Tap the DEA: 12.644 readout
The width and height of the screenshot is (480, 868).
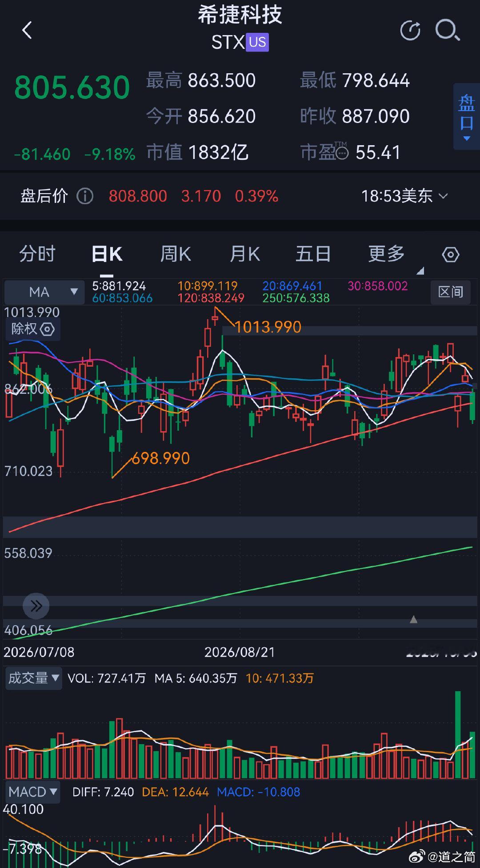(x=175, y=792)
